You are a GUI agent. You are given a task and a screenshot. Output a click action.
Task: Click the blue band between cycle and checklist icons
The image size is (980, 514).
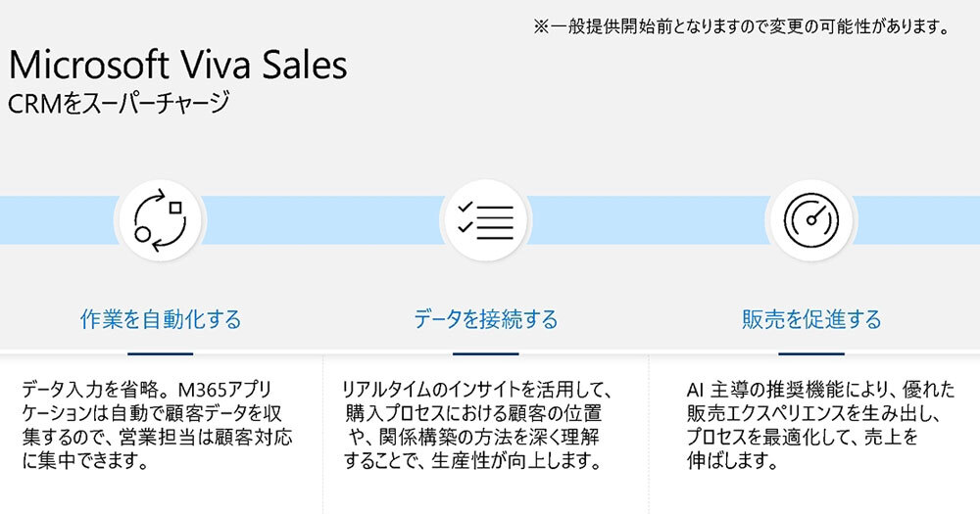tap(323, 219)
